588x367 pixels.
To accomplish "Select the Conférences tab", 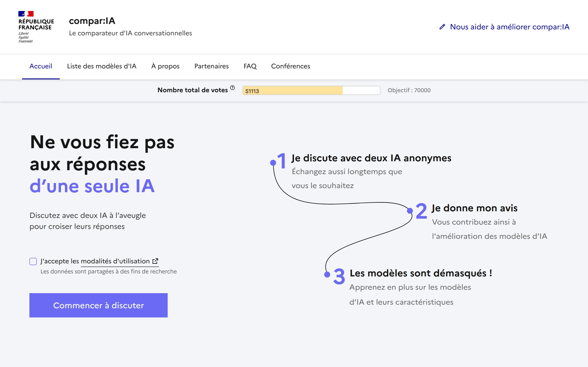I will pyautogui.click(x=290, y=66).
